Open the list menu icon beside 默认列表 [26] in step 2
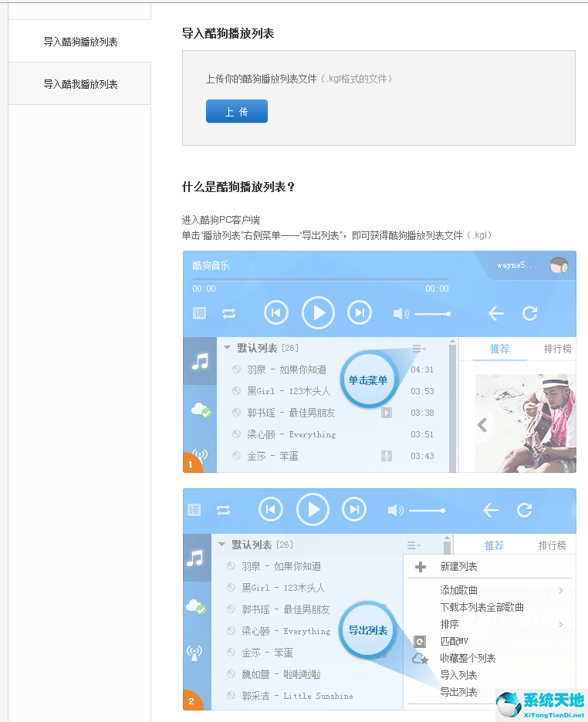This screenshot has height=722, width=588. (x=413, y=545)
